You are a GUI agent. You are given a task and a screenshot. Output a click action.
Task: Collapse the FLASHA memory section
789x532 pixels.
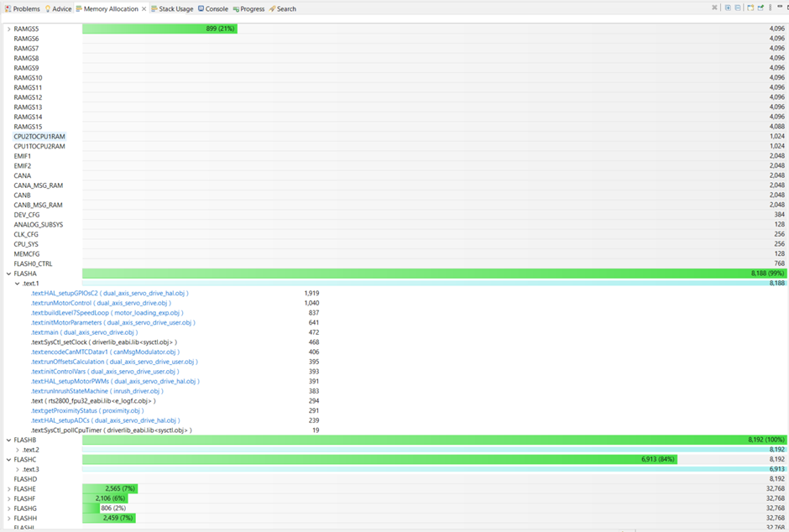click(x=8, y=273)
